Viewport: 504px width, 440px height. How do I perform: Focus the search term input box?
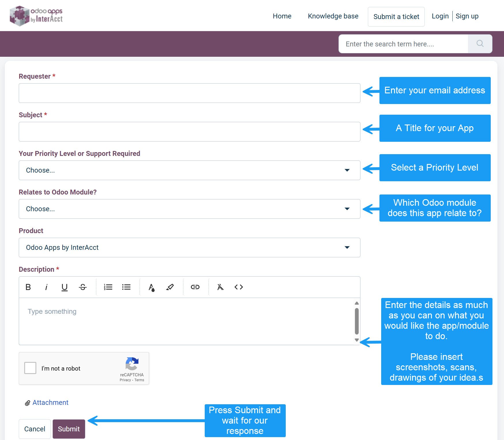click(x=403, y=44)
